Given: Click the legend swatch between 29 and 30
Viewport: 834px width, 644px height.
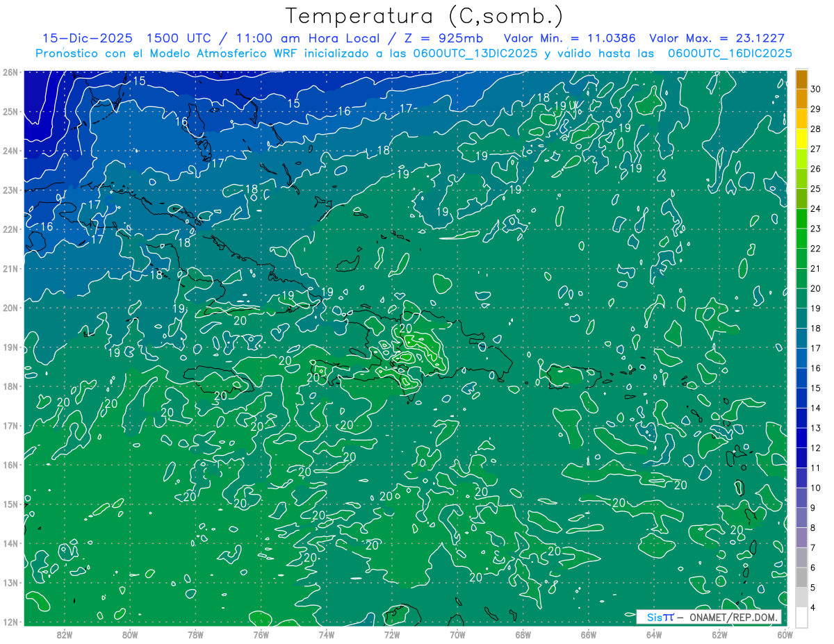Looking at the screenshot, I should coord(801,99).
